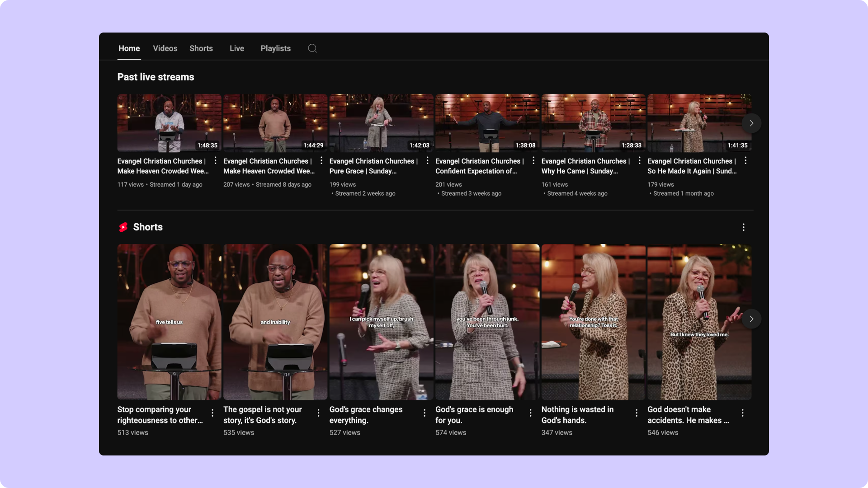Switch to the Videos tab
Viewport: 868px width, 488px height.
165,48
